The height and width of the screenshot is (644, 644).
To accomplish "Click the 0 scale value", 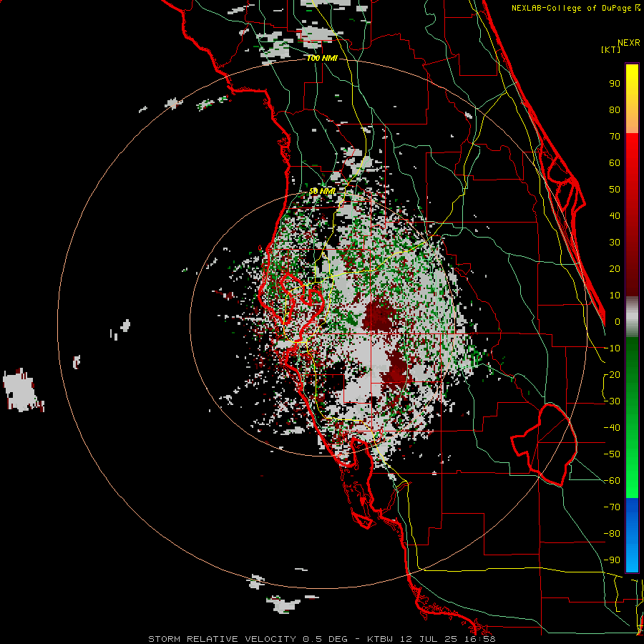I will point(618,321).
